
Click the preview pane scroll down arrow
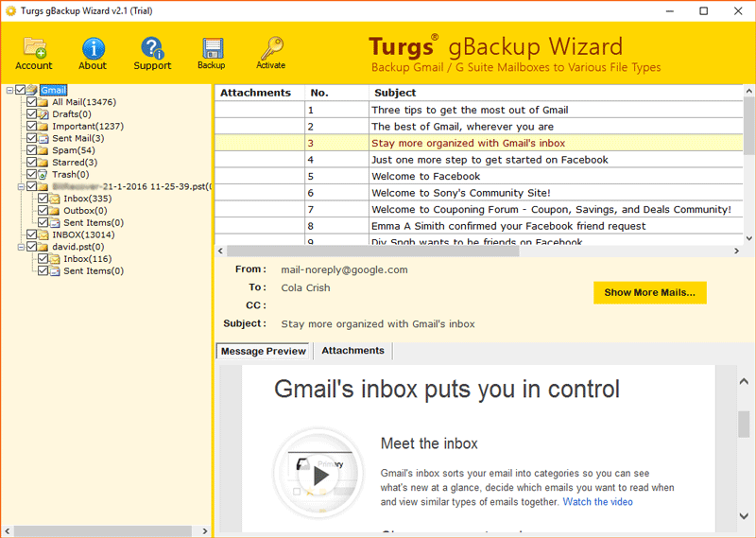coord(744,516)
